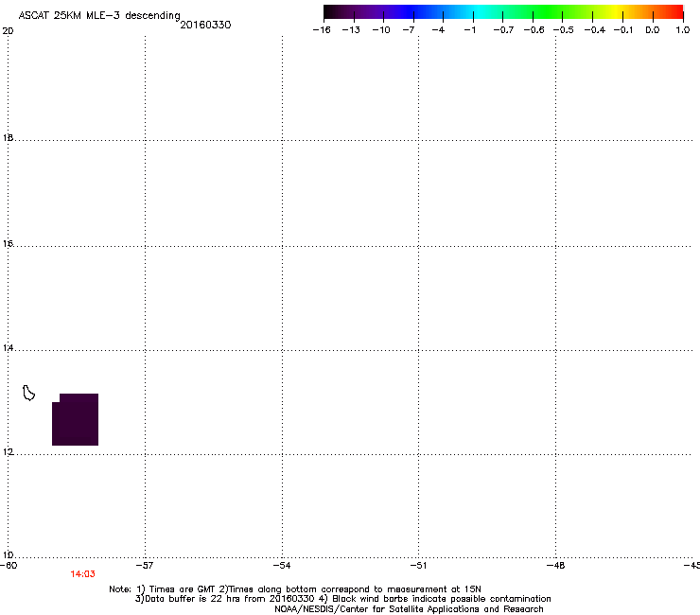
Task: Click the 1.0 colorbar label
Action: click(x=682, y=30)
